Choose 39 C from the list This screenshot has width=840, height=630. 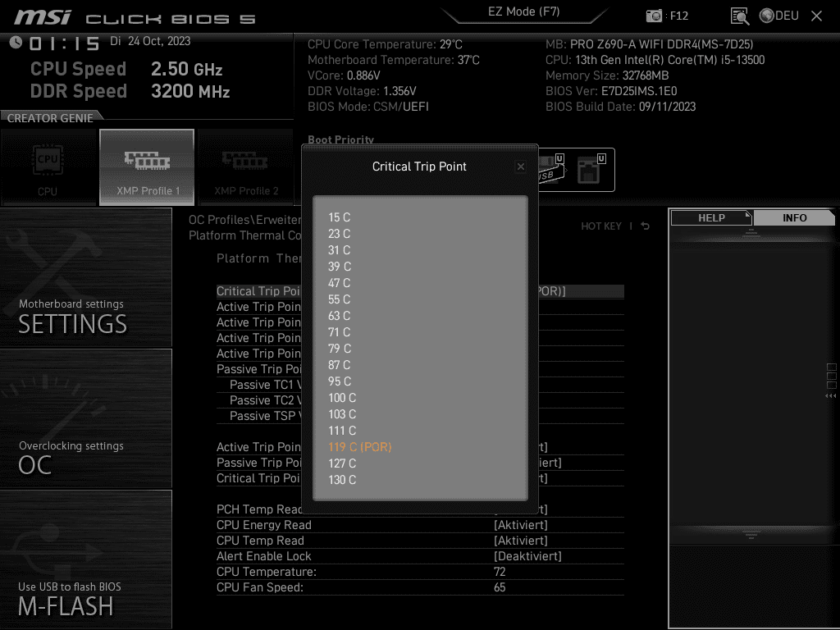coord(339,267)
